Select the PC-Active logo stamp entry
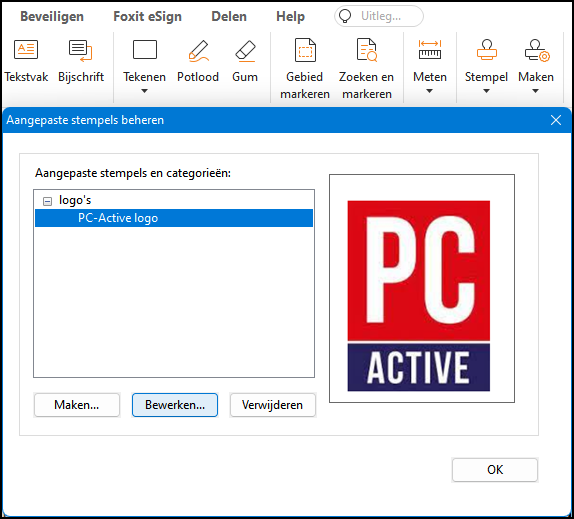Viewport: 574px width, 519px height. point(174,218)
